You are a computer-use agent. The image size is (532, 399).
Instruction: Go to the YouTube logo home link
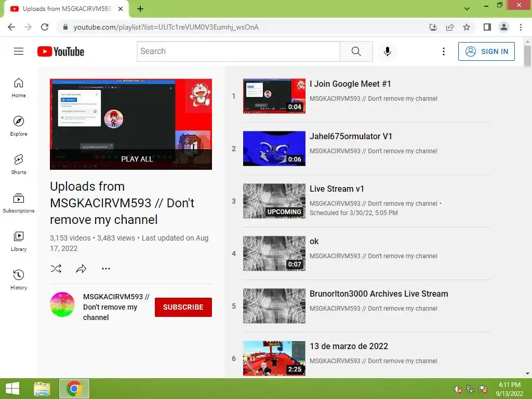pyautogui.click(x=61, y=51)
